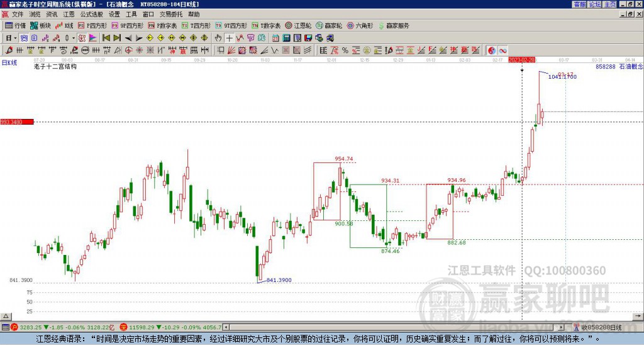Click the up-triangle button at bottom left
This screenshot has height=345, width=644.
[x=6, y=316]
